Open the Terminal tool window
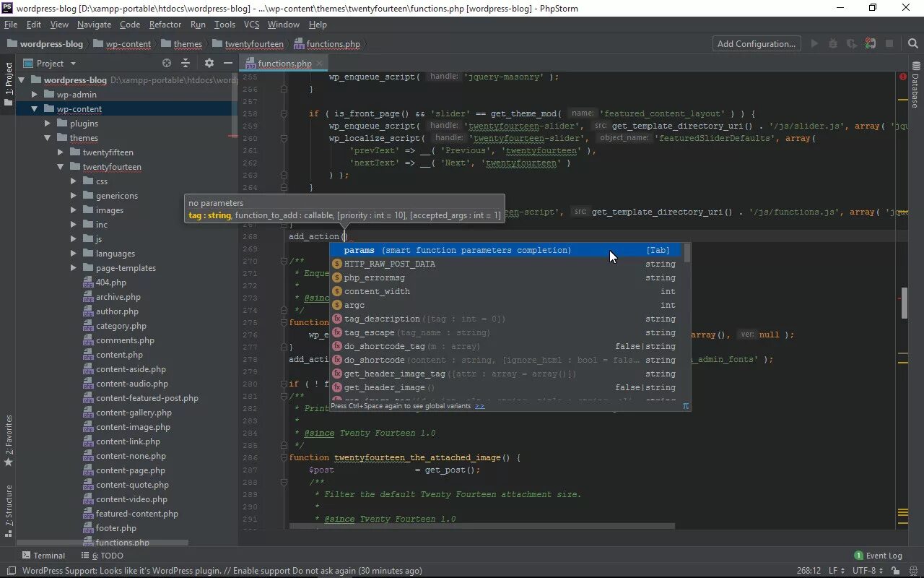924x578 pixels. coord(43,556)
